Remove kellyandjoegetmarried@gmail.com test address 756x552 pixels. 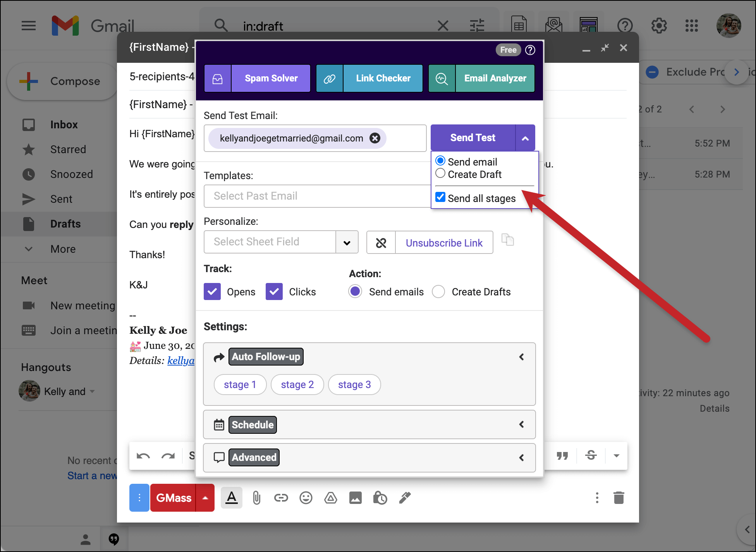pyautogui.click(x=375, y=138)
